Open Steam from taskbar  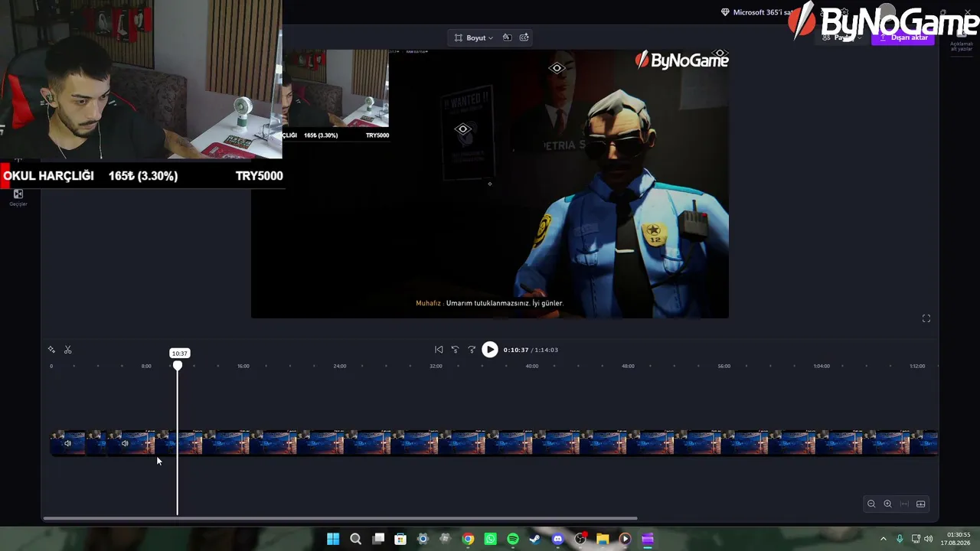[x=535, y=539]
